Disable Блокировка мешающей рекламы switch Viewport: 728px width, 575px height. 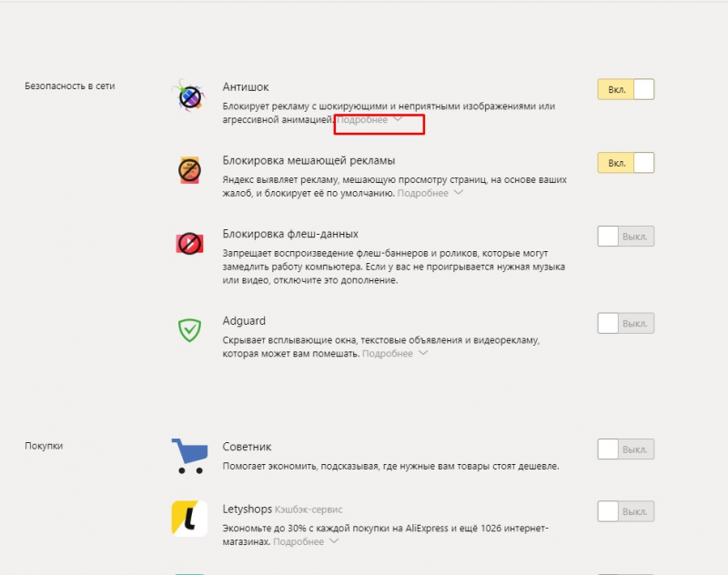pyautogui.click(x=625, y=163)
